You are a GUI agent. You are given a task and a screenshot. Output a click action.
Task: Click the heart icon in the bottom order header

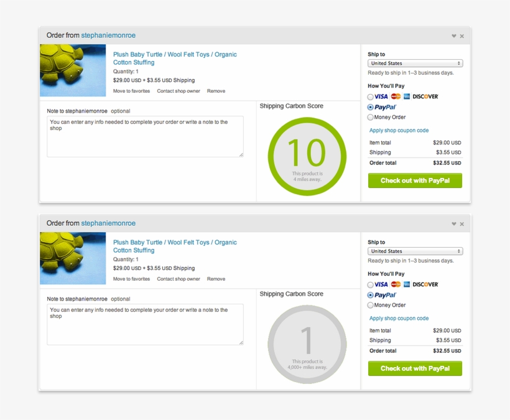[454, 224]
